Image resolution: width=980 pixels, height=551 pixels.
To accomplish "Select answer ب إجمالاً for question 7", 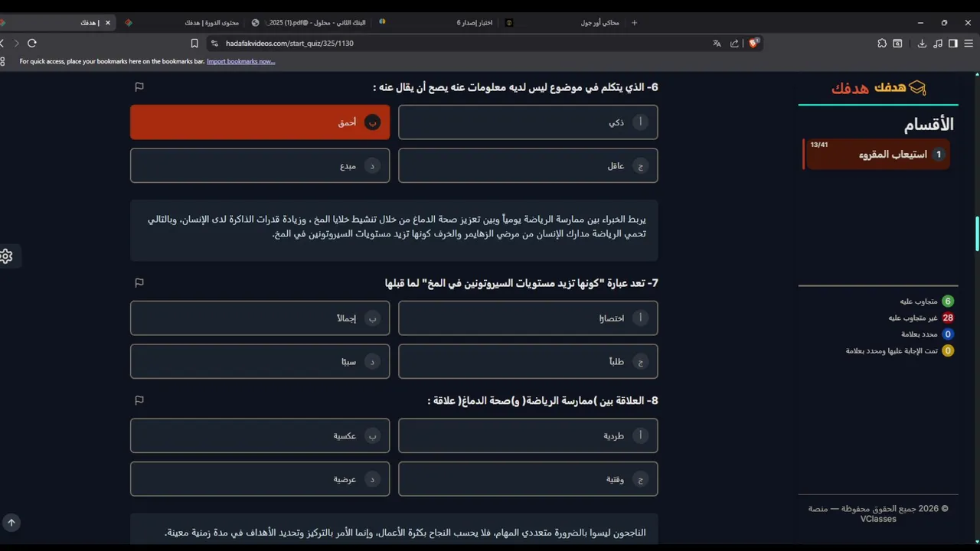I will (260, 318).
